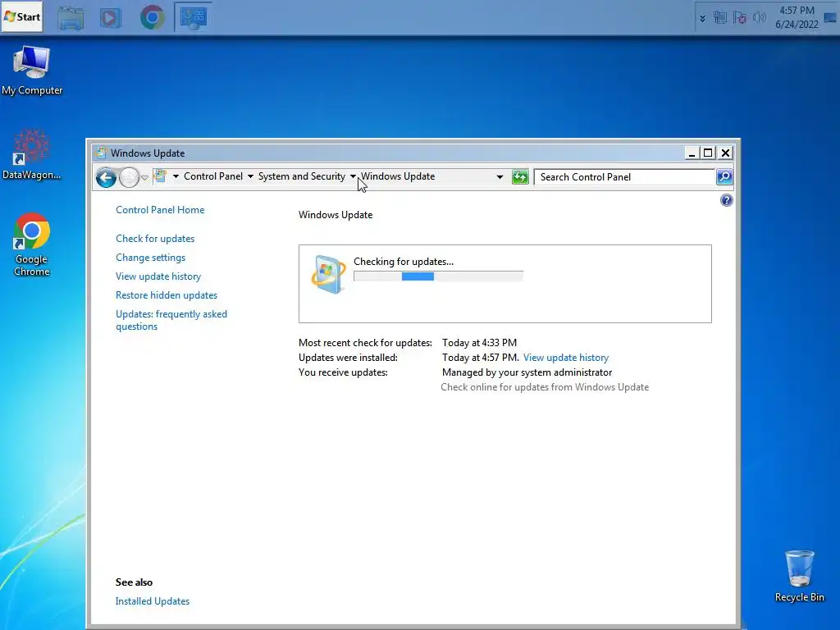Screen dimensions: 840x630
Task: Select the Recycle Bin desktop icon
Action: click(799, 577)
